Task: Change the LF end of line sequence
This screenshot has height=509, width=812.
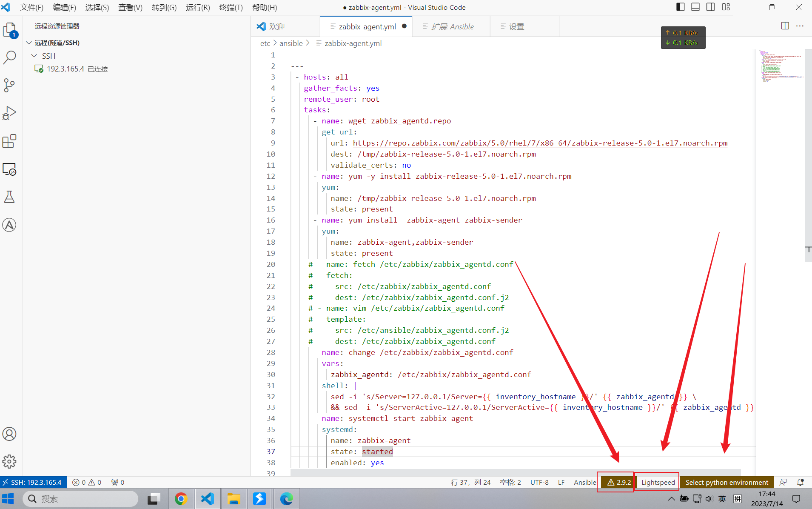Action: point(561,482)
